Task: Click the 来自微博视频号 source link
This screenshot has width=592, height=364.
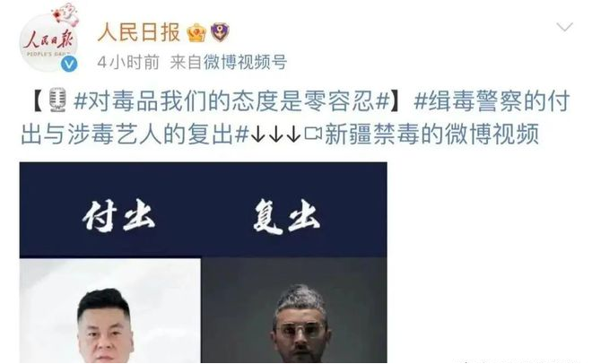Action: point(229,62)
